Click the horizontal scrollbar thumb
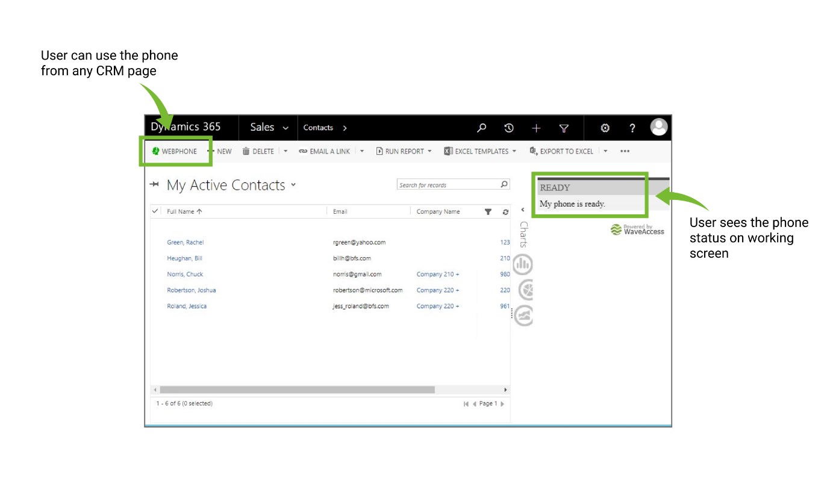The image size is (836, 504). tap(297, 390)
